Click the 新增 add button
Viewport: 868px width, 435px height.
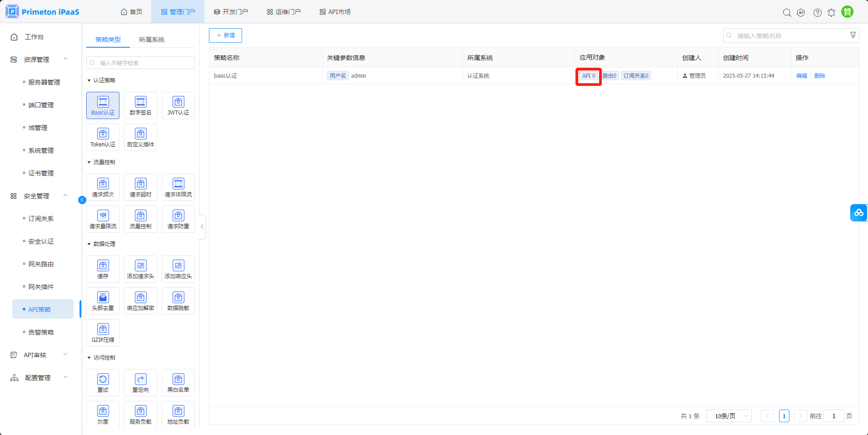(x=225, y=35)
